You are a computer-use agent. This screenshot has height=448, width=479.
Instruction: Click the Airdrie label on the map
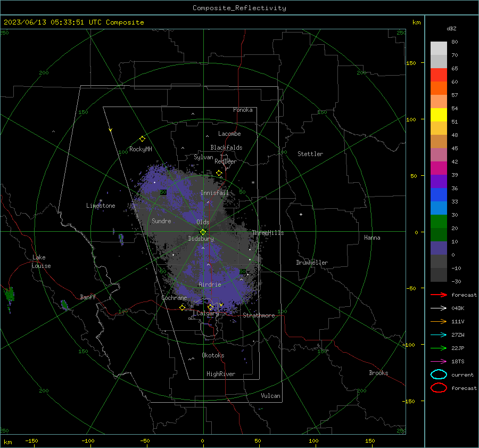(210, 284)
